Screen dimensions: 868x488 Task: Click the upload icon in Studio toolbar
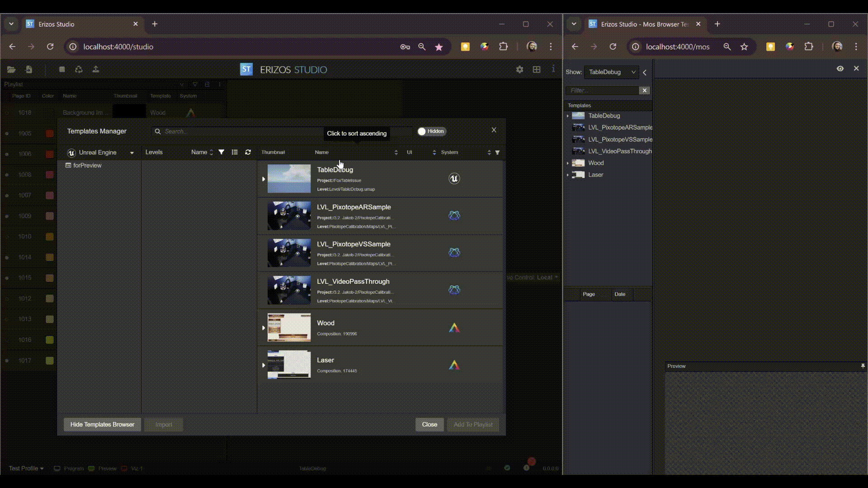point(96,69)
